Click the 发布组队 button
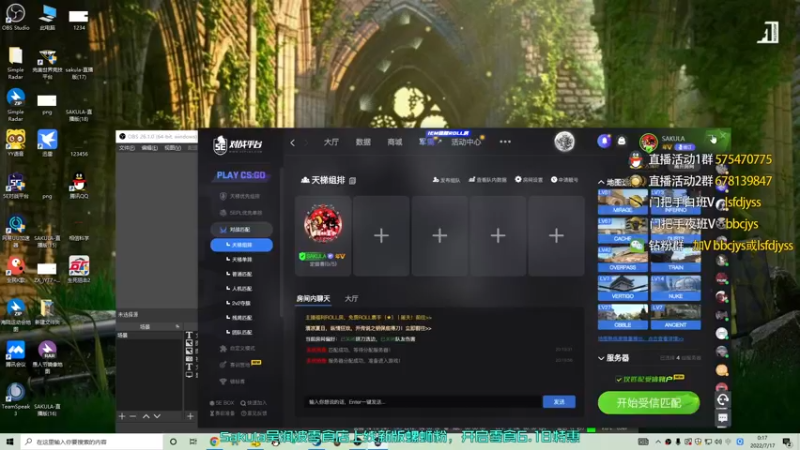Viewport: 800px width, 450px height. [x=446, y=180]
